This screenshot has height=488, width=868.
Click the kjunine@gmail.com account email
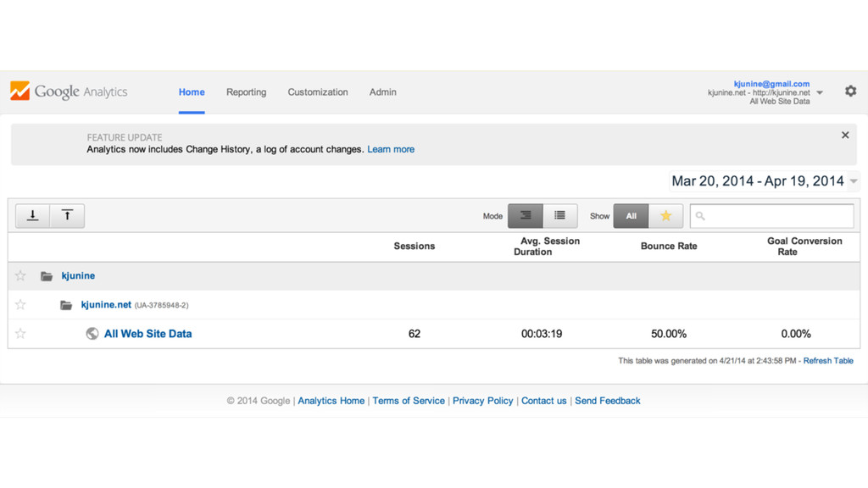tap(771, 84)
